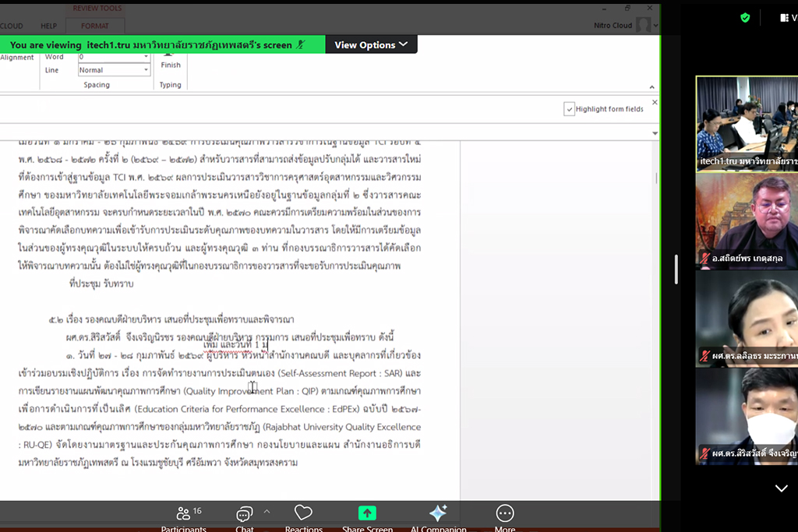Open the HELP ribbon tab

[x=48, y=26]
